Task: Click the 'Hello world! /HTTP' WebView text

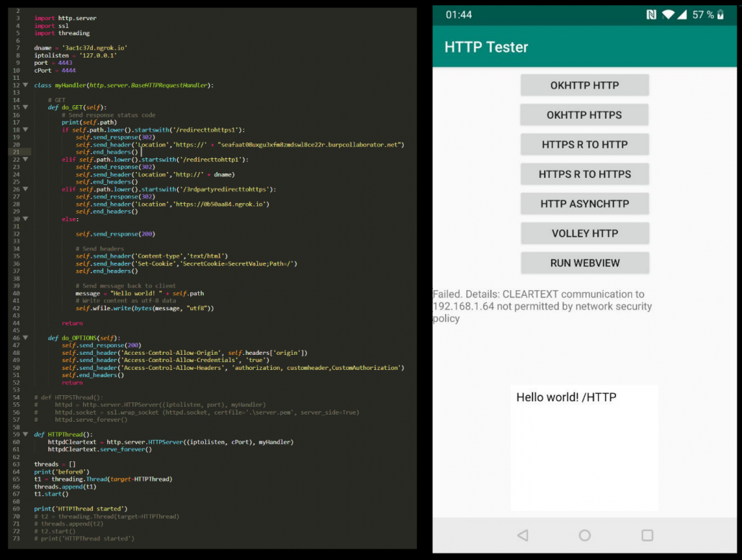Action: click(566, 397)
